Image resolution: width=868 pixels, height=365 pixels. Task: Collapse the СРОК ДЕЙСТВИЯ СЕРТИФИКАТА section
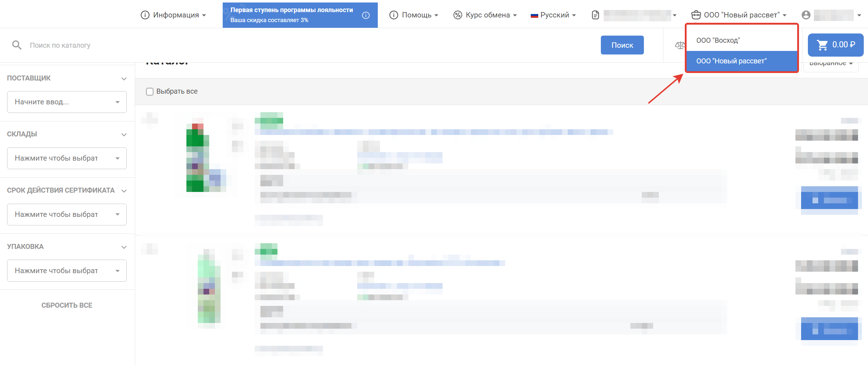click(x=124, y=191)
